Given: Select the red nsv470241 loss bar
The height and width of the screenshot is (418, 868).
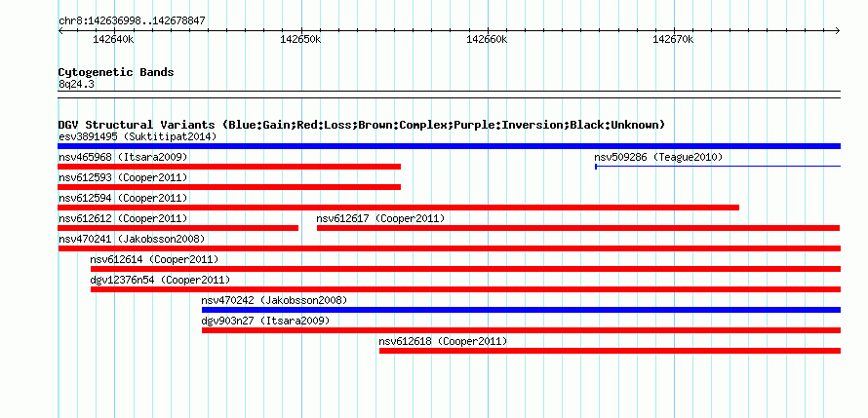Looking at the screenshot, I should pos(450,248).
